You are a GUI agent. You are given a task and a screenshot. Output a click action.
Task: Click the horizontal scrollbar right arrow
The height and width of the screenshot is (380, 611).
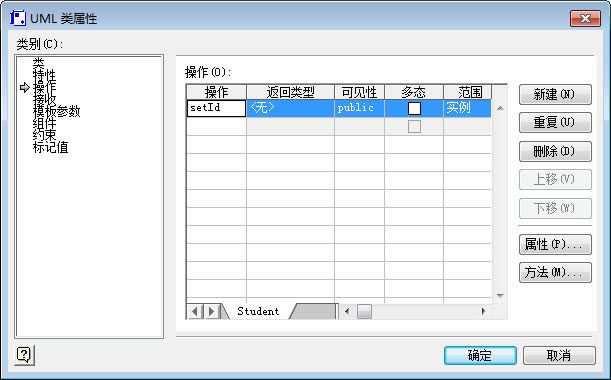(484, 311)
